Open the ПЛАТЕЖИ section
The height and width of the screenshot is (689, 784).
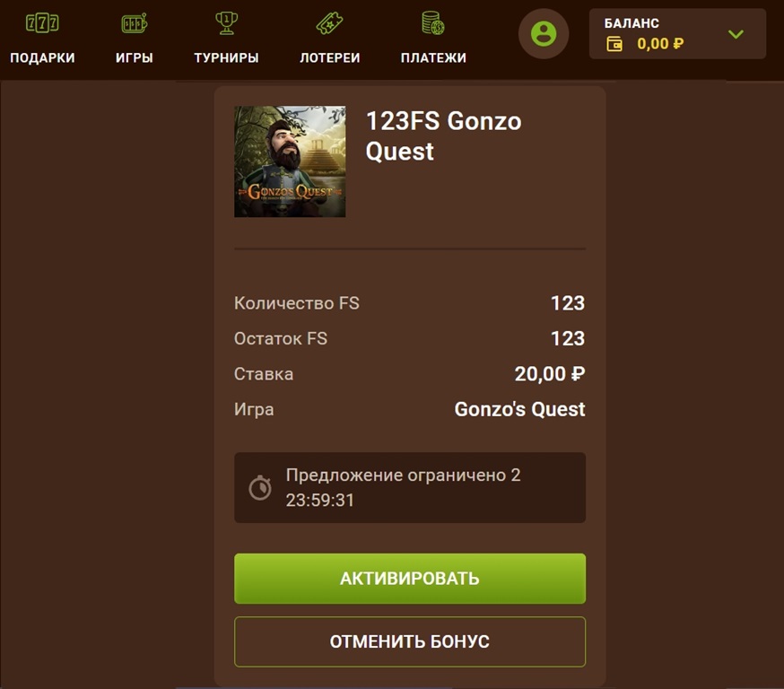(x=433, y=58)
